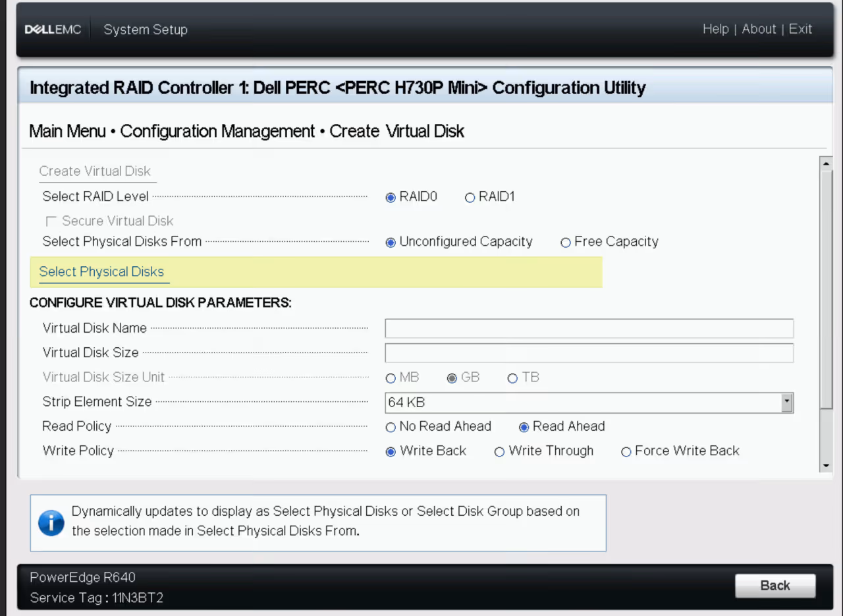Image resolution: width=843 pixels, height=616 pixels.
Task: Choose Free Capacity option
Action: pyautogui.click(x=565, y=242)
